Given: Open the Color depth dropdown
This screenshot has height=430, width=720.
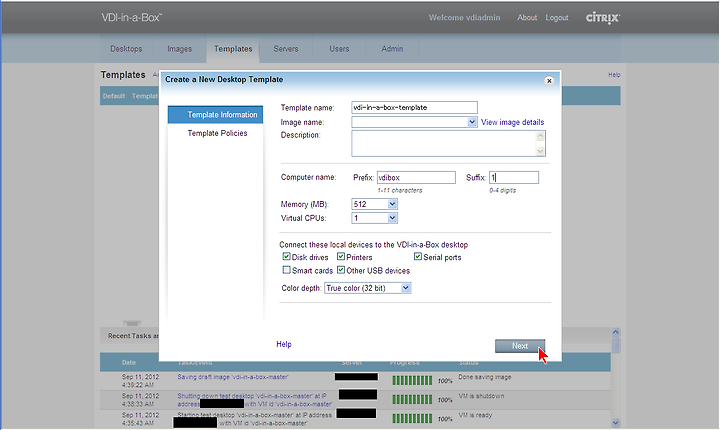Looking at the screenshot, I should (405, 288).
